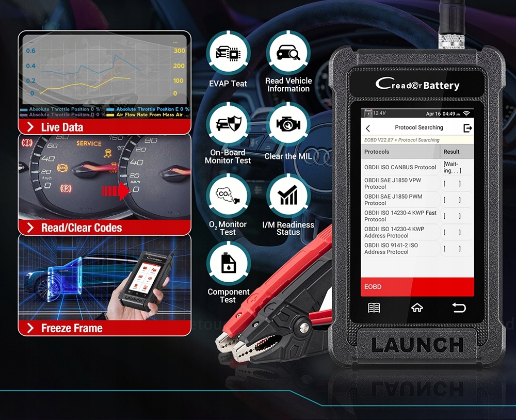The height and width of the screenshot is (420, 516).
Task: Click Absolute Throttle Position E legend entry
Action: [x=148, y=109]
